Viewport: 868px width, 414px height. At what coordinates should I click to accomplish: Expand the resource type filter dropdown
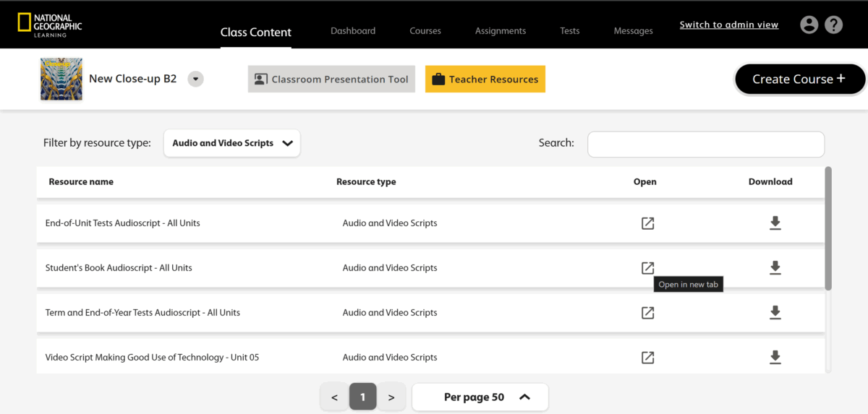231,143
